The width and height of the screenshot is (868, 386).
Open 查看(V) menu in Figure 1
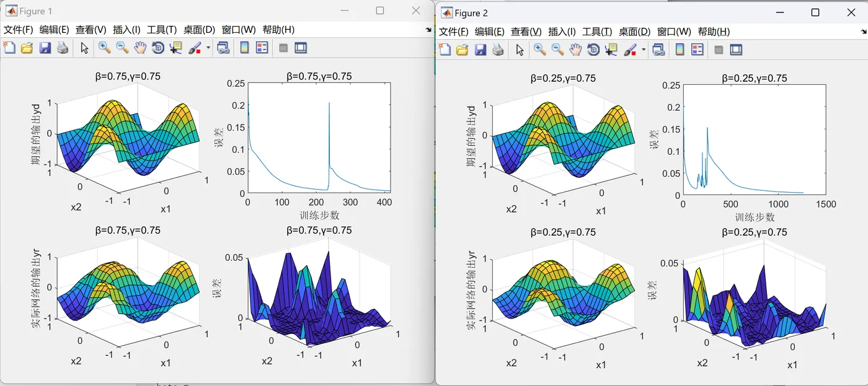(x=91, y=30)
